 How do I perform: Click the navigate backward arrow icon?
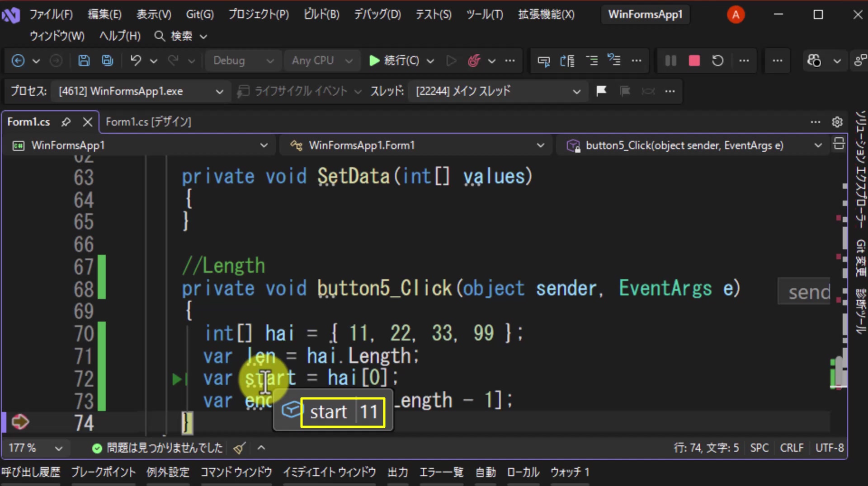click(x=18, y=61)
